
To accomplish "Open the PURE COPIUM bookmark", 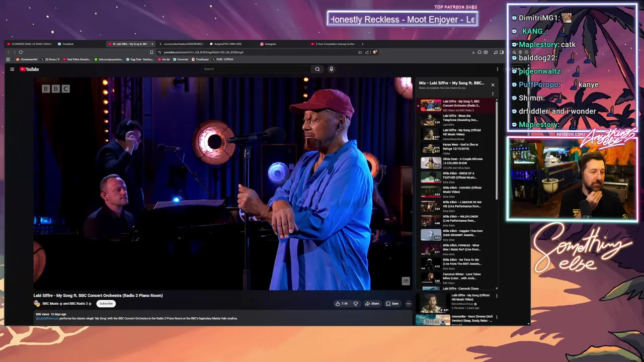I will coord(223,59).
